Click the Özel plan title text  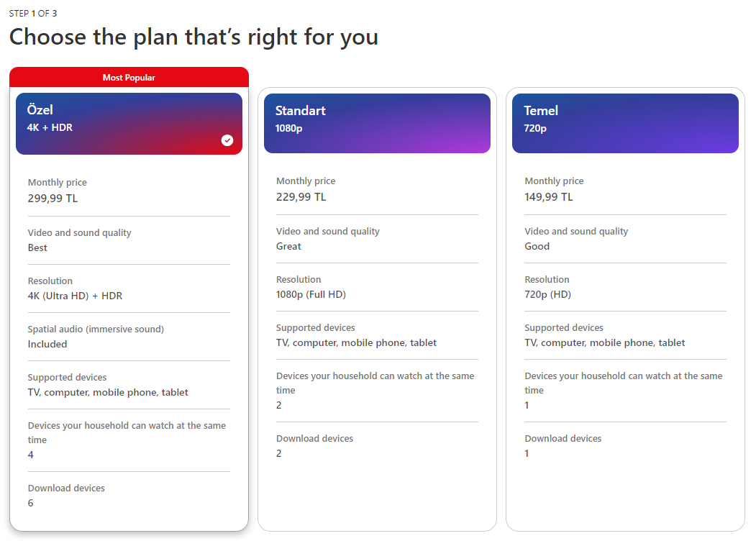coord(40,110)
